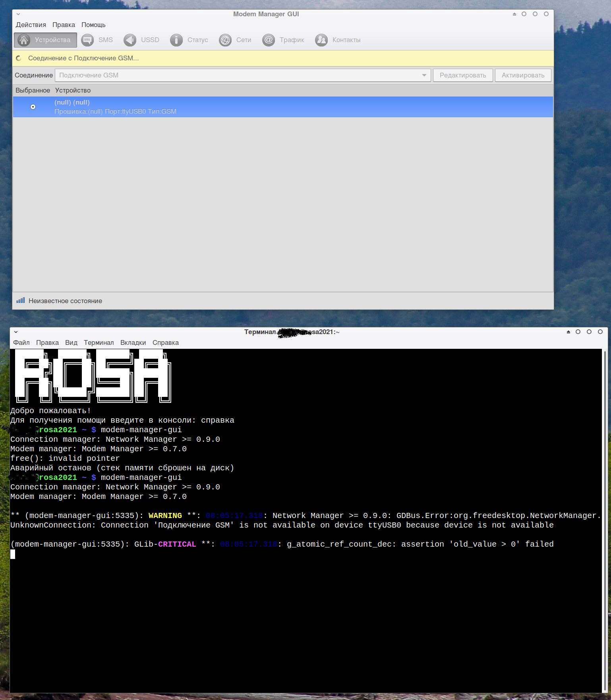Image resolution: width=611 pixels, height=700 pixels.
Task: Click the signal strength icon in status bar
Action: [x=21, y=301]
